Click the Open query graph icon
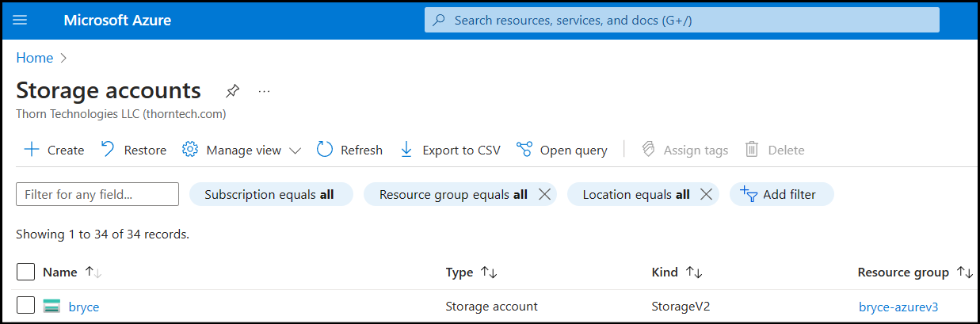 [x=524, y=149]
